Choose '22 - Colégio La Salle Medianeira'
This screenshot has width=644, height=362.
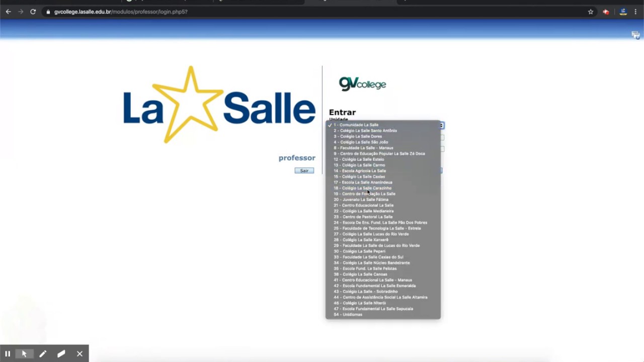383,211
